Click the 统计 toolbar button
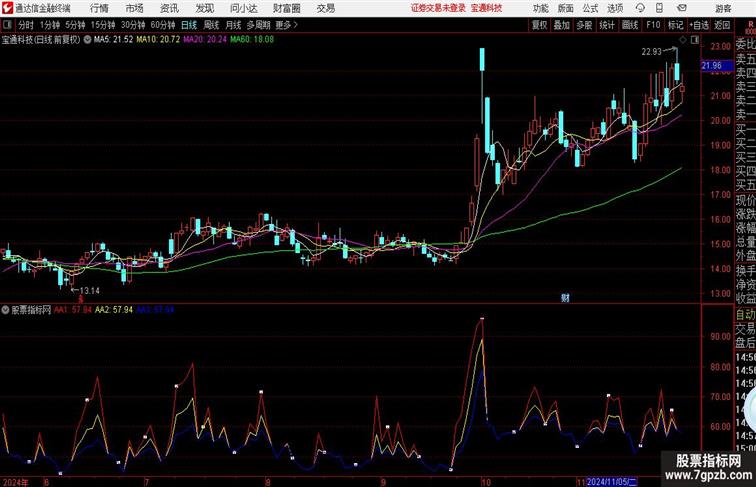This screenshot has height=487, width=756. click(x=607, y=25)
